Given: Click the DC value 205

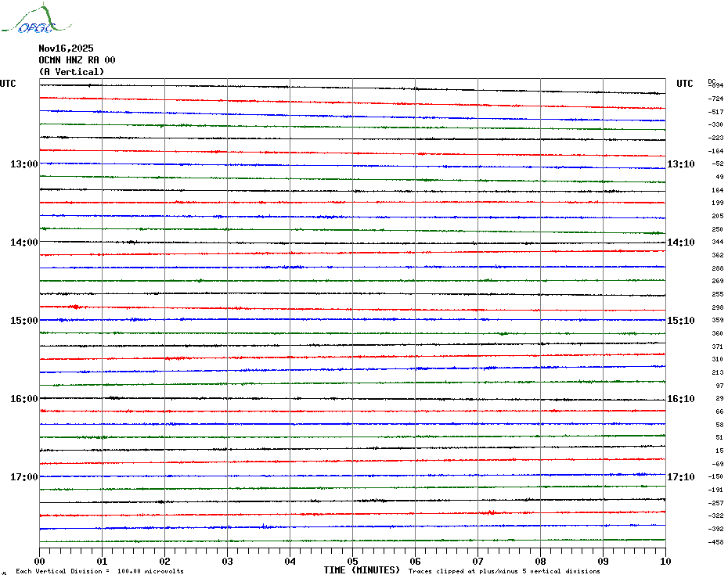Looking at the screenshot, I should pyautogui.click(x=718, y=216).
